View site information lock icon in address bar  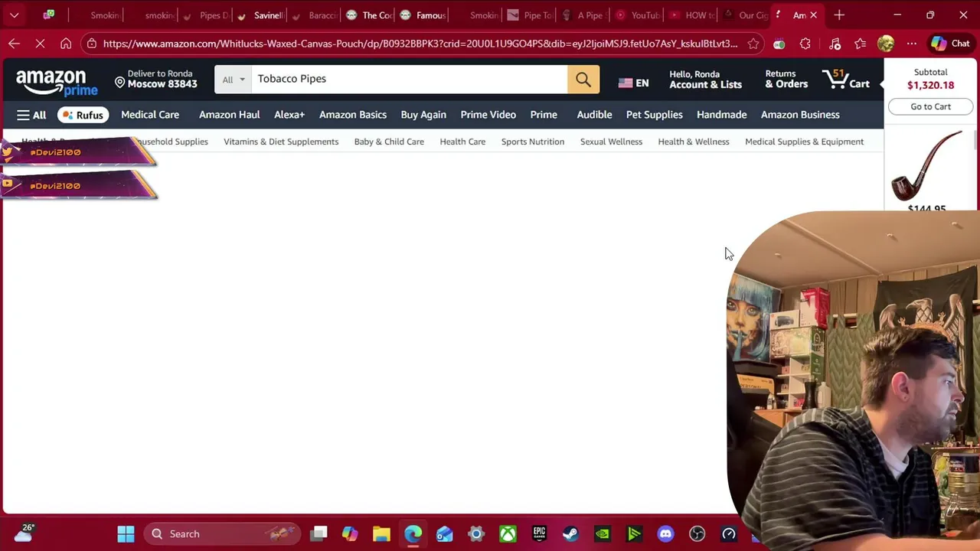(x=92, y=44)
